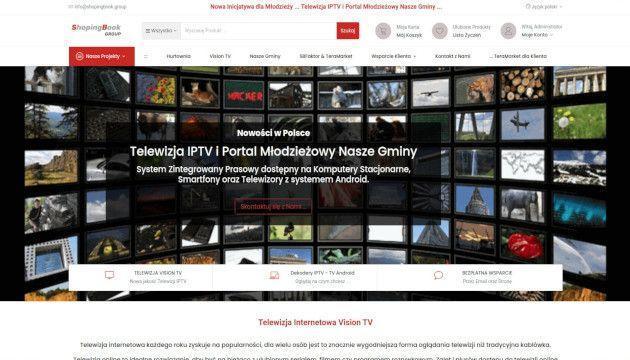Open the Hurtownia menu item
The image size is (630, 360).
coord(178,56)
